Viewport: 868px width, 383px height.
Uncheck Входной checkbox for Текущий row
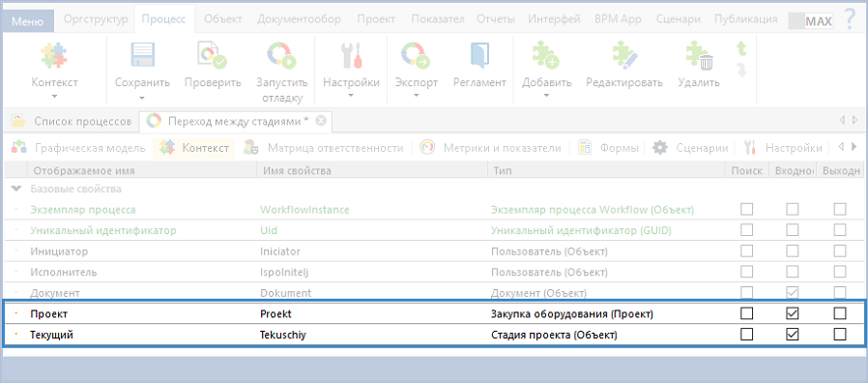tap(793, 335)
